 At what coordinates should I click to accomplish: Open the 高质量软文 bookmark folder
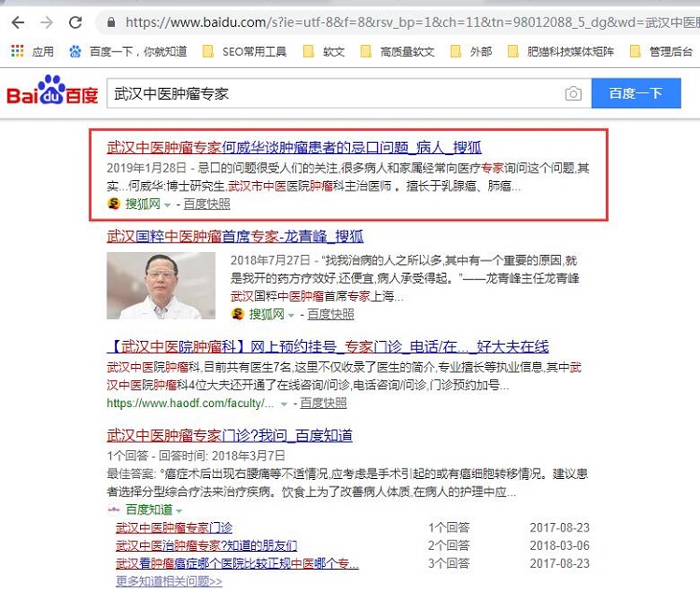coord(398,52)
